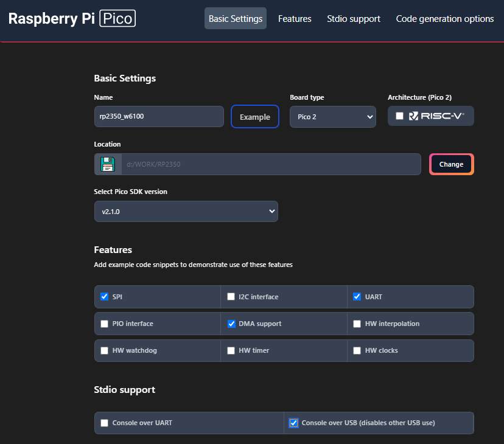Enable the RISC-V architecture checkbox
This screenshot has width=504, height=444.
click(x=399, y=116)
